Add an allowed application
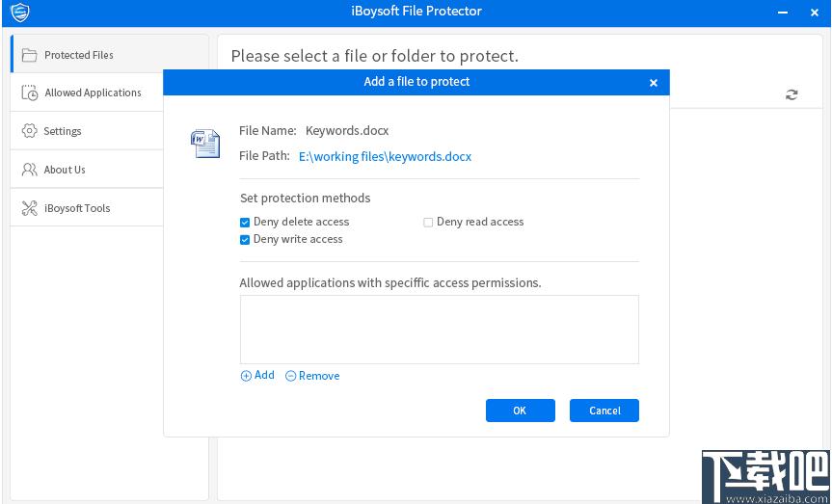Image resolution: width=832 pixels, height=504 pixels. [257, 375]
